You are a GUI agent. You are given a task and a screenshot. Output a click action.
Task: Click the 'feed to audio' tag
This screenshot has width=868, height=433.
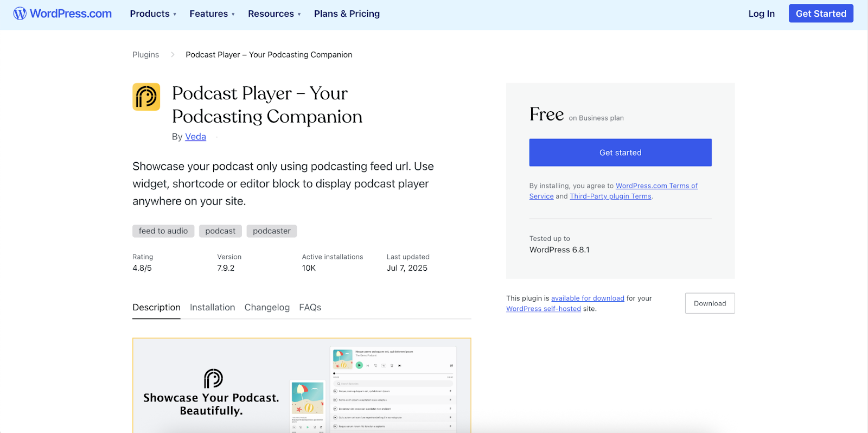point(163,231)
